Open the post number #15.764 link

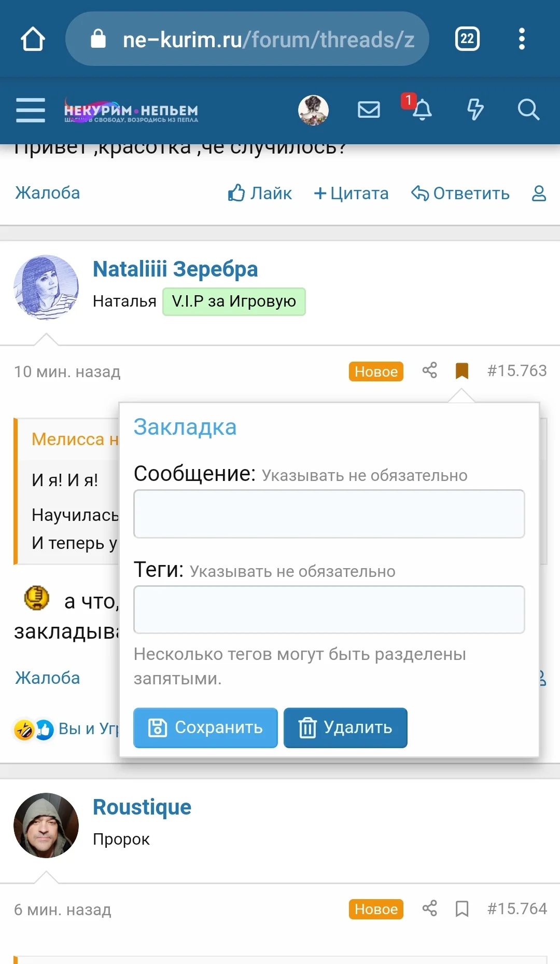coord(517,908)
